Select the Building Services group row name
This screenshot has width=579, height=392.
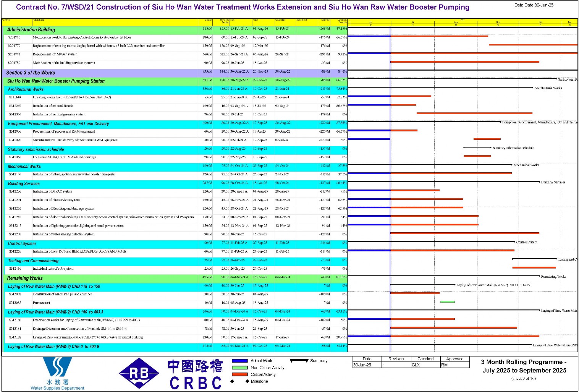tap(24, 184)
